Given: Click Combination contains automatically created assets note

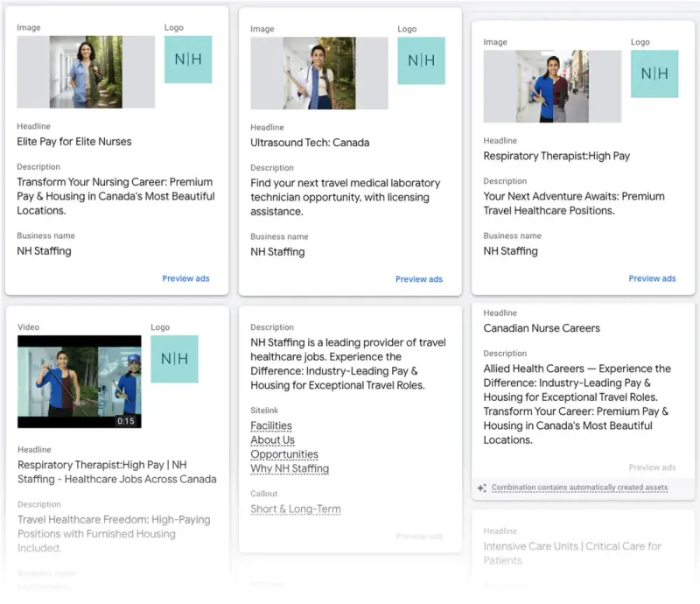Looking at the screenshot, I should point(580,488).
